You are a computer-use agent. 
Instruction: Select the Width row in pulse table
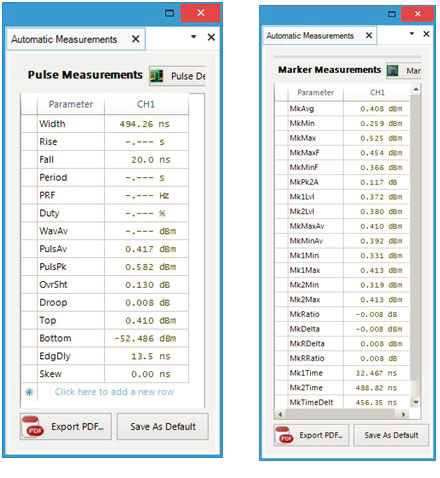[105, 124]
